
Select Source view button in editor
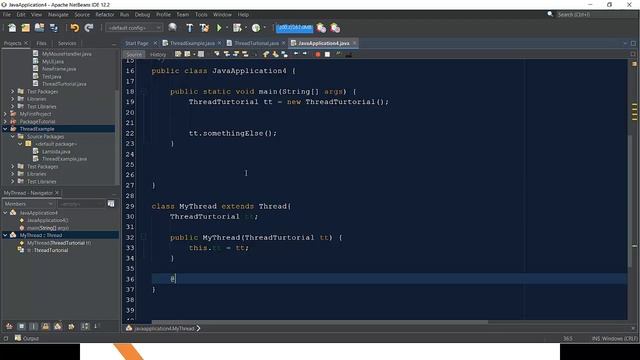[134, 54]
